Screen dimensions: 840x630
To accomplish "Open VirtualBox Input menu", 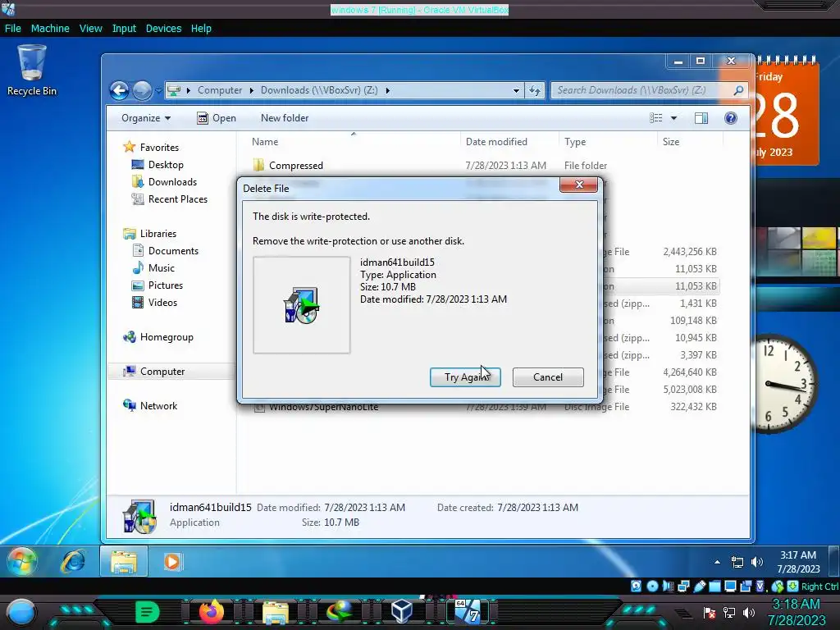I will point(124,29).
